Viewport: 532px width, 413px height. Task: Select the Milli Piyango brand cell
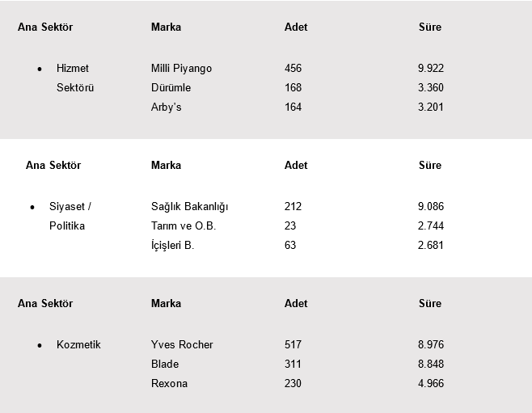[x=182, y=68]
